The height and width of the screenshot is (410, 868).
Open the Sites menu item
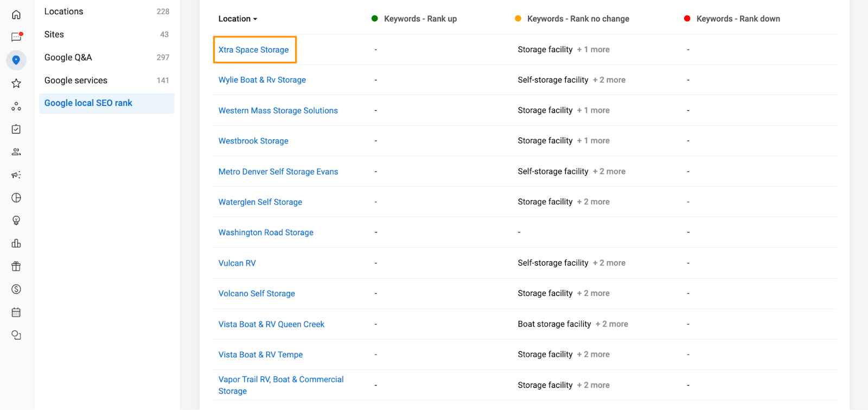coord(107,34)
